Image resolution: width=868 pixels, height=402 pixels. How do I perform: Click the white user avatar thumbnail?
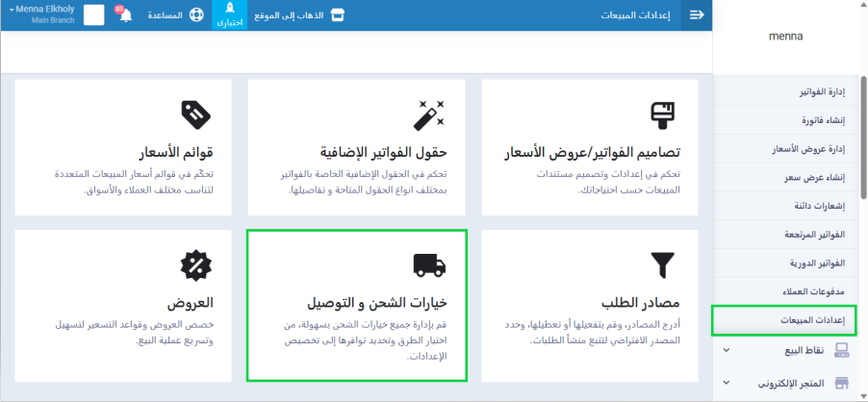coord(94,15)
